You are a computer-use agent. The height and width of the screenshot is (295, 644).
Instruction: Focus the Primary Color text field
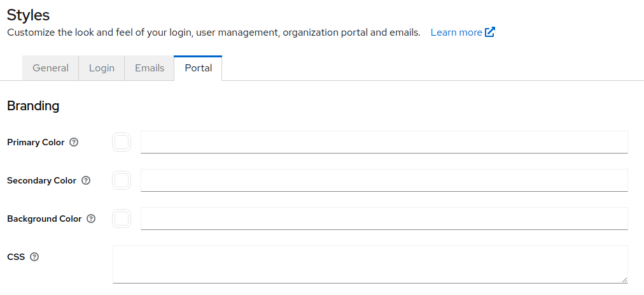pos(384,142)
